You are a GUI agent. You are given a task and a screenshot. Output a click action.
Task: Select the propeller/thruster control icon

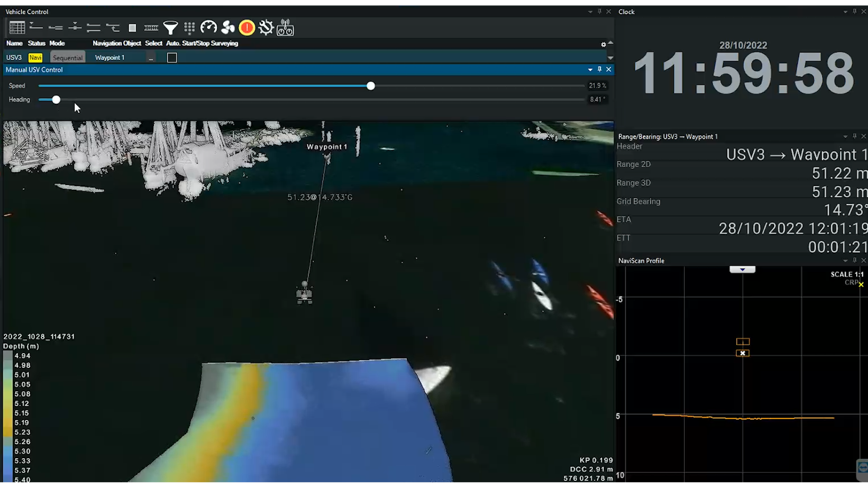tap(228, 27)
